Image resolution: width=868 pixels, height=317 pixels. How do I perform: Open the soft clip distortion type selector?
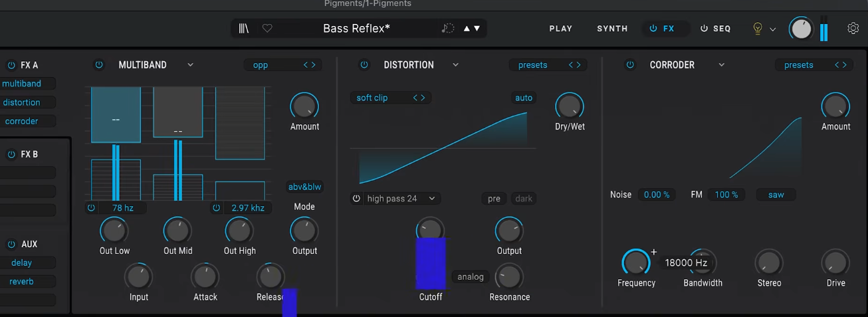tap(389, 98)
